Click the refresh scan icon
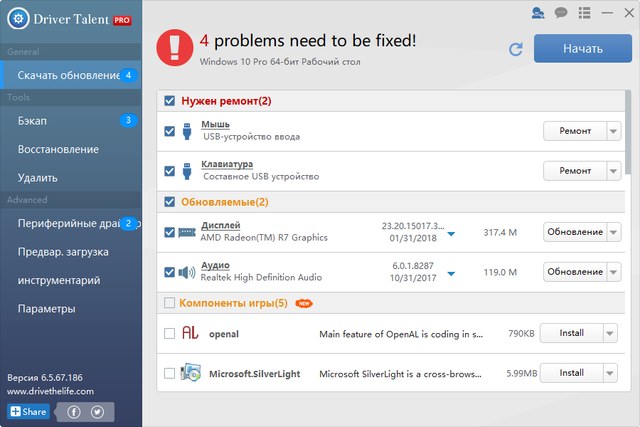This screenshot has width=640, height=427. point(516,49)
